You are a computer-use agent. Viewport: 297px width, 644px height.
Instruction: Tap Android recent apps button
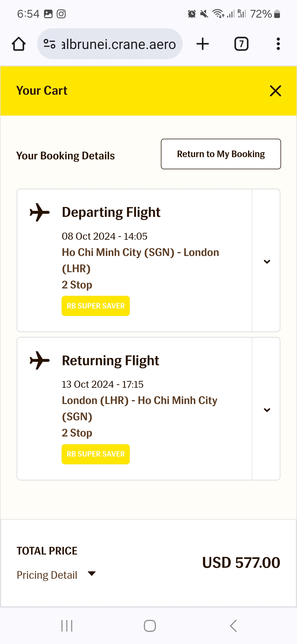tap(67, 626)
